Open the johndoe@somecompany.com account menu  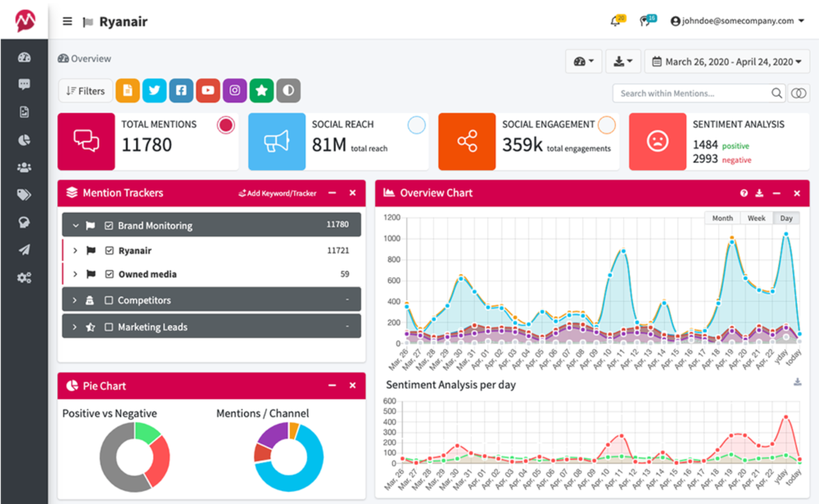pyautogui.click(x=737, y=20)
